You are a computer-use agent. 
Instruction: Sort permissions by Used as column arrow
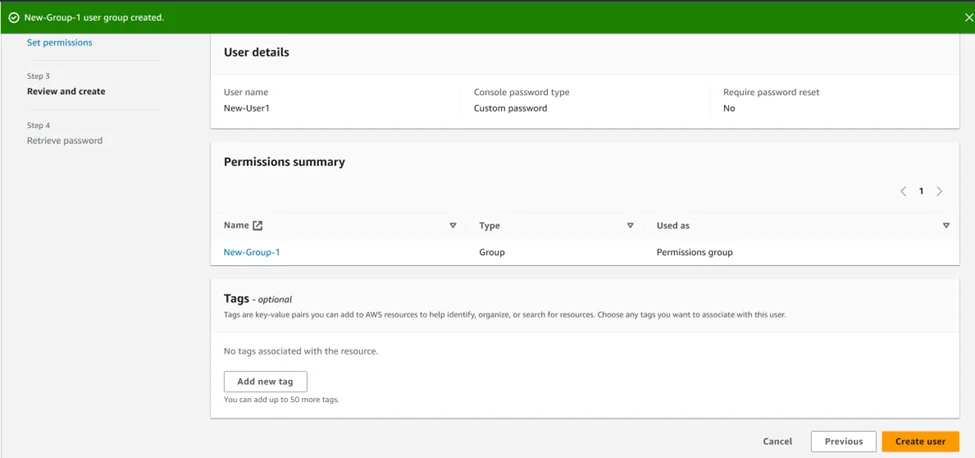946,226
